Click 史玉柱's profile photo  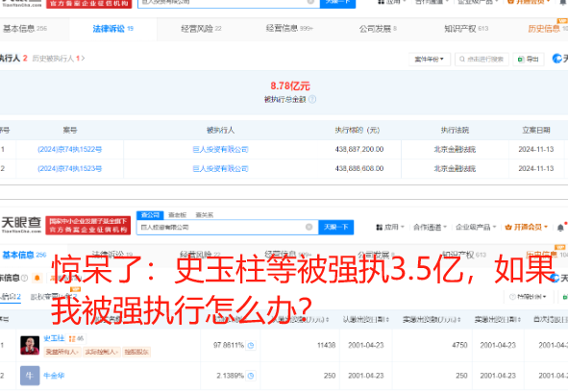30,345
